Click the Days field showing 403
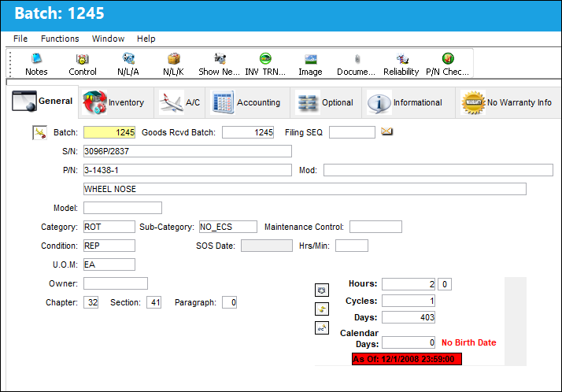The image size is (562, 392). (409, 317)
